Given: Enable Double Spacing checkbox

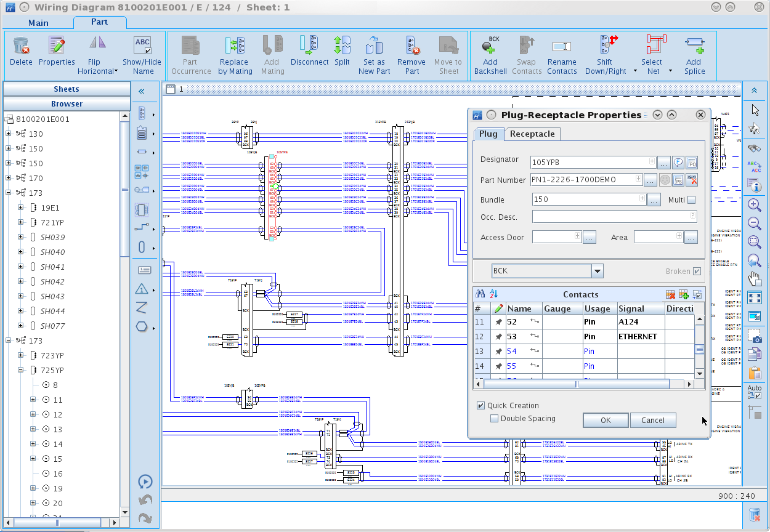Looking at the screenshot, I should pyautogui.click(x=494, y=418).
